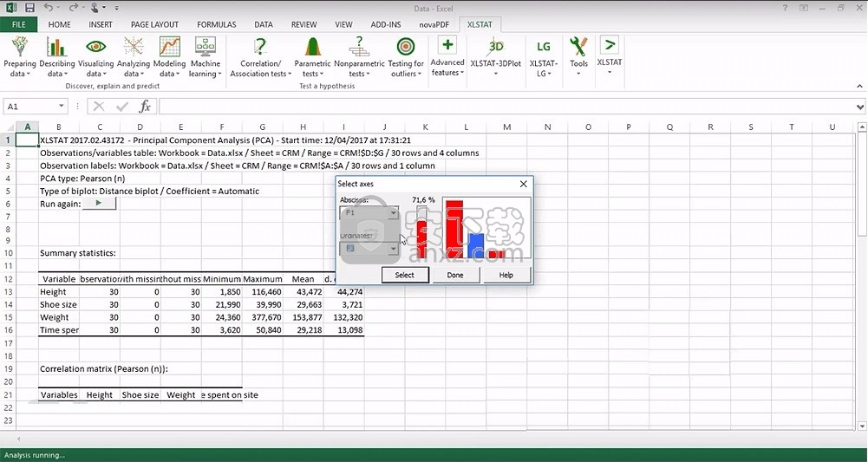Open the Ribbon Display Options button
868x462 pixels.
(x=803, y=8)
